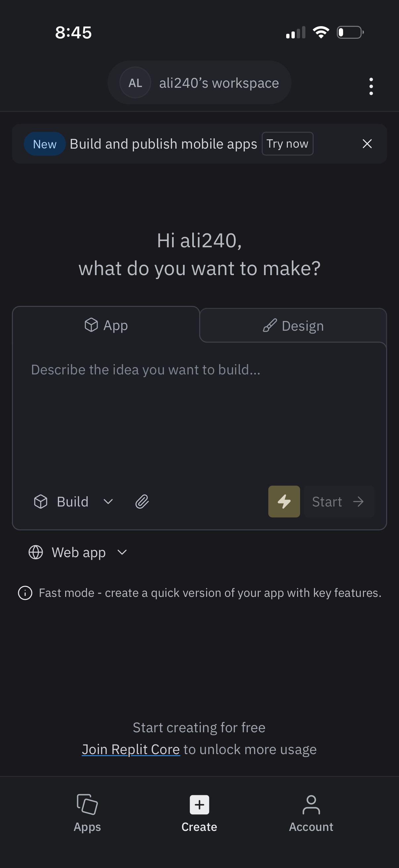
Task: Click the globe icon next to Web app
Action: 36,552
